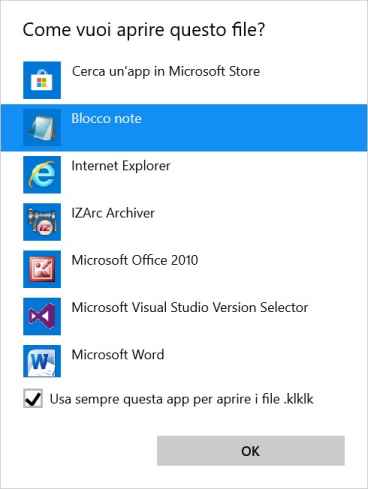Image resolution: width=368 pixels, height=489 pixels.
Task: Pick the IZArc Archiver icon
Action: [x=42, y=222]
